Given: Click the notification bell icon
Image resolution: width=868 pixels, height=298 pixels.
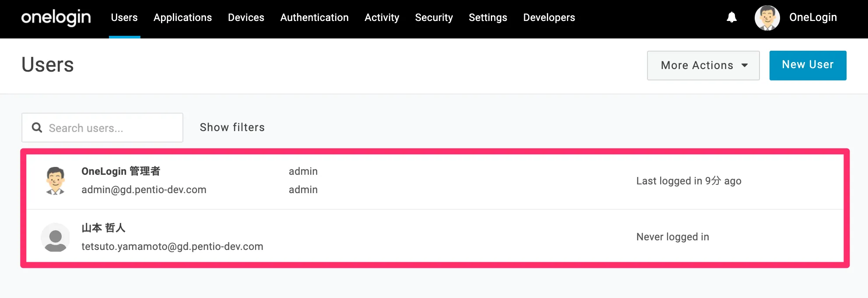Looking at the screenshot, I should (731, 17).
